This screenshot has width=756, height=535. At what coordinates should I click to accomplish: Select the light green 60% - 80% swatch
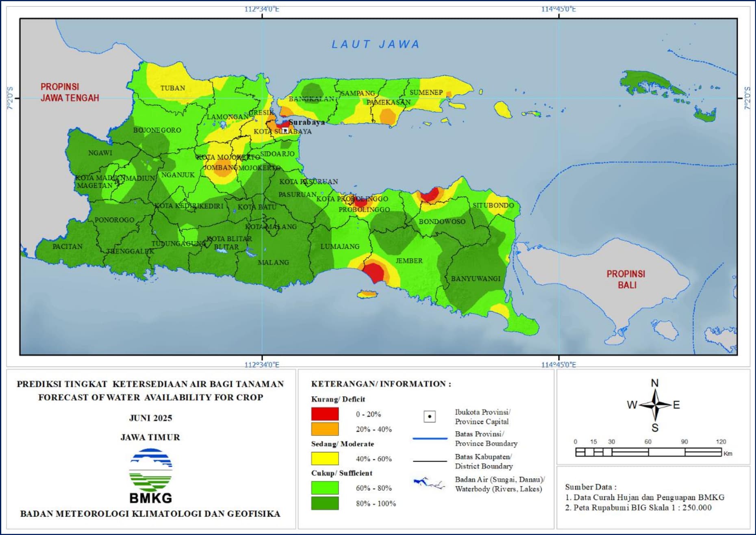point(325,488)
